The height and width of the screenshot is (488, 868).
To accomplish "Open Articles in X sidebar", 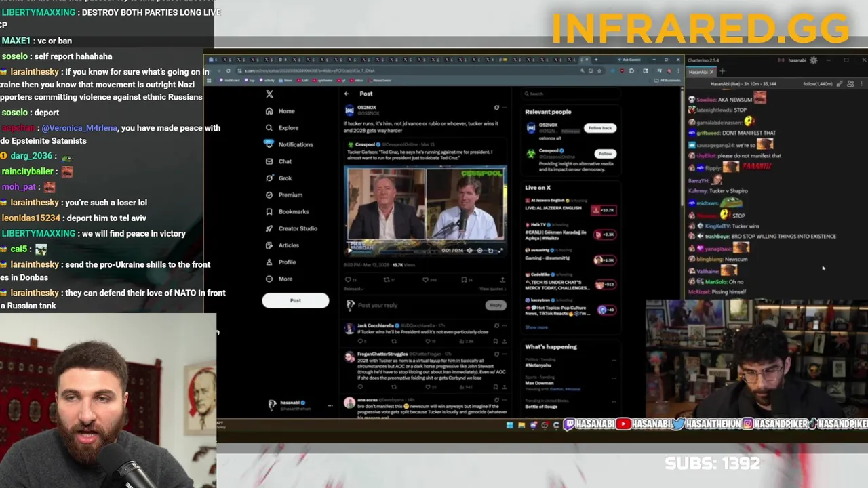I will (x=282, y=245).
